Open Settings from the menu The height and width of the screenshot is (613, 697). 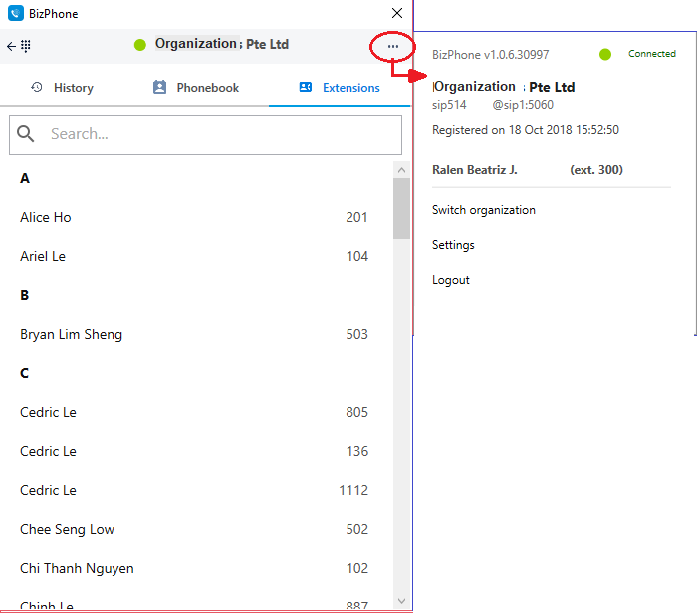coord(453,245)
